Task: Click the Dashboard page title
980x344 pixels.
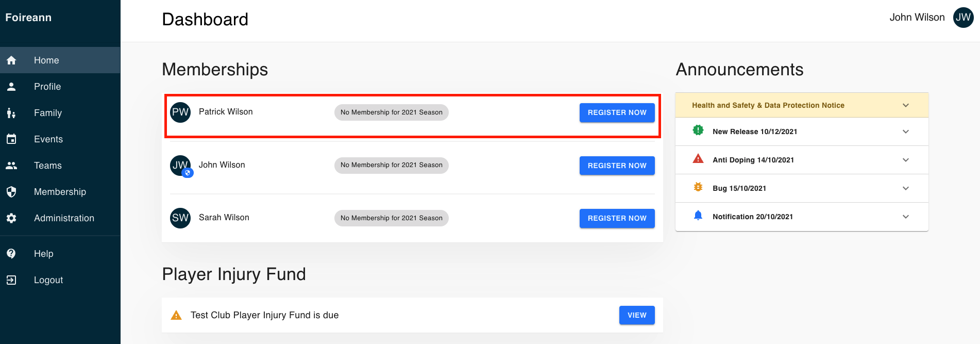Action: tap(205, 20)
